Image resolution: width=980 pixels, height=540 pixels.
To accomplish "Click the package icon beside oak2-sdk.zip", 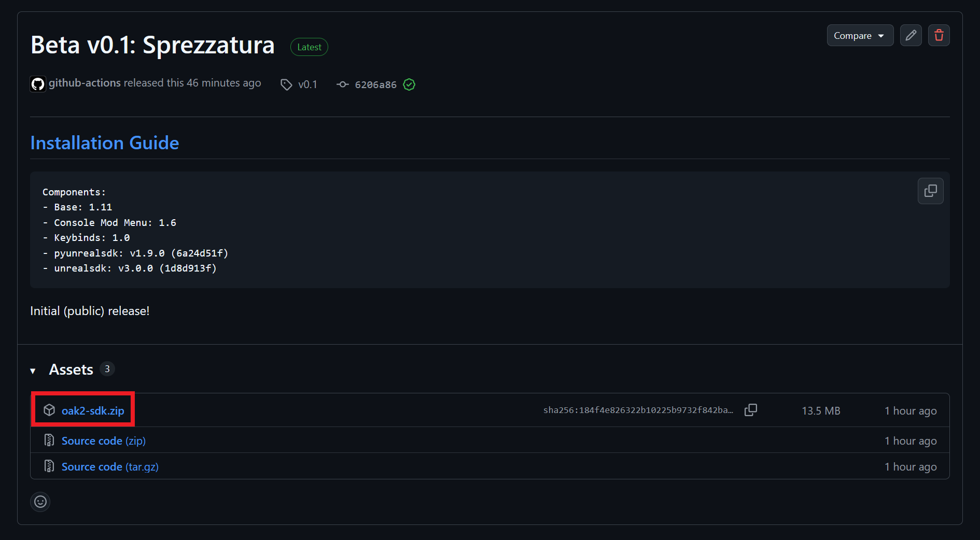I will point(49,409).
